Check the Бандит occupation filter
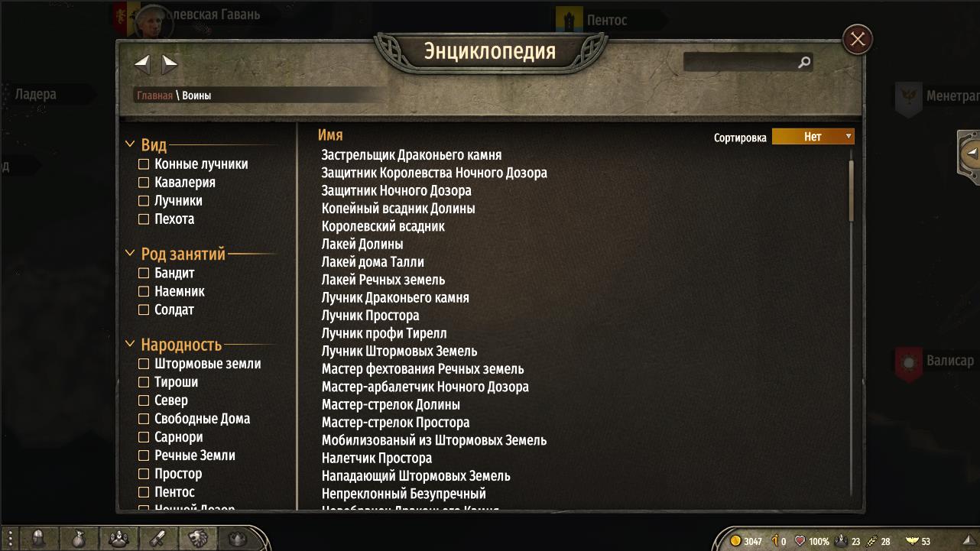The image size is (980, 551). pos(143,274)
